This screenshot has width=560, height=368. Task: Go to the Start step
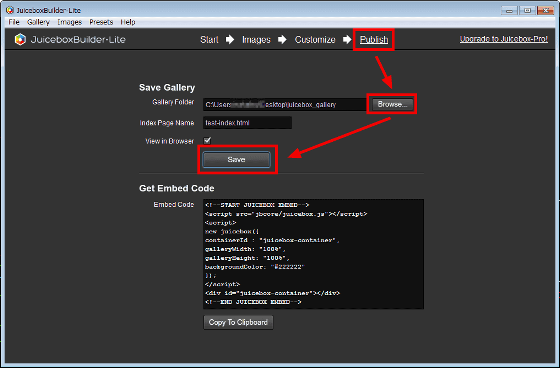pyautogui.click(x=209, y=40)
